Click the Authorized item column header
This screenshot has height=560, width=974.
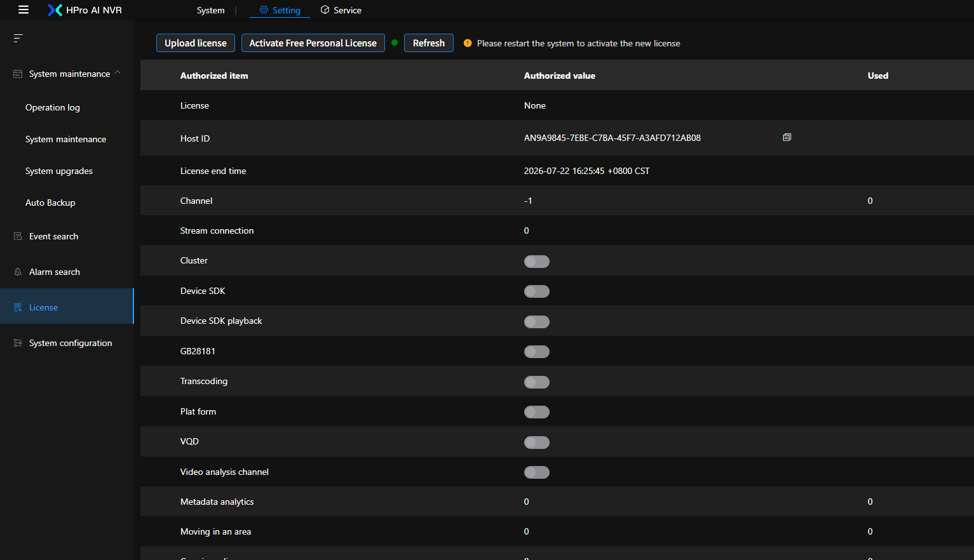(214, 76)
